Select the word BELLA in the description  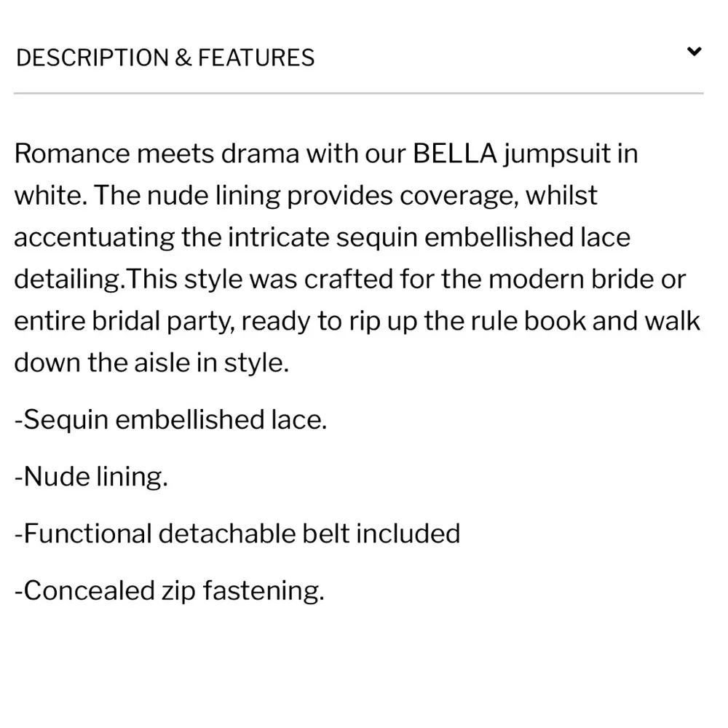pyautogui.click(x=454, y=153)
